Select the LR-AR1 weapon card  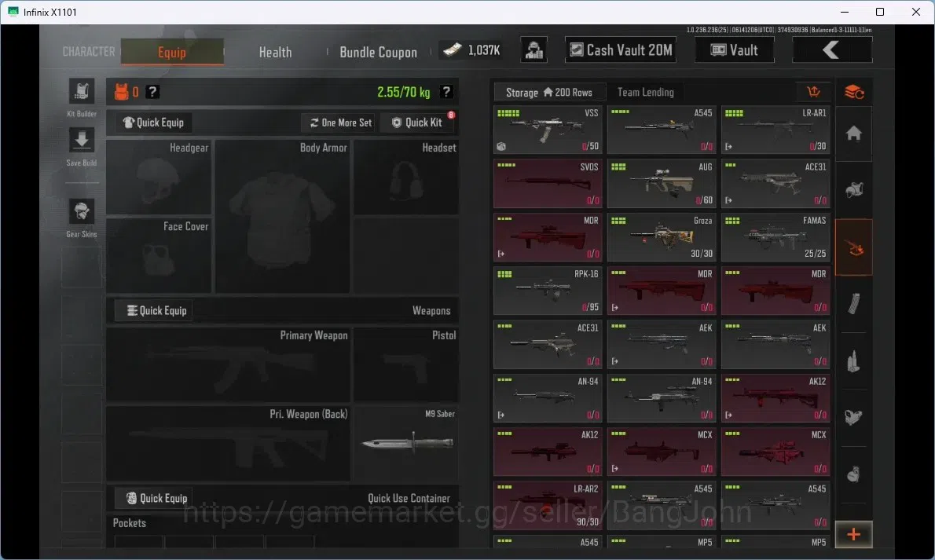775,130
